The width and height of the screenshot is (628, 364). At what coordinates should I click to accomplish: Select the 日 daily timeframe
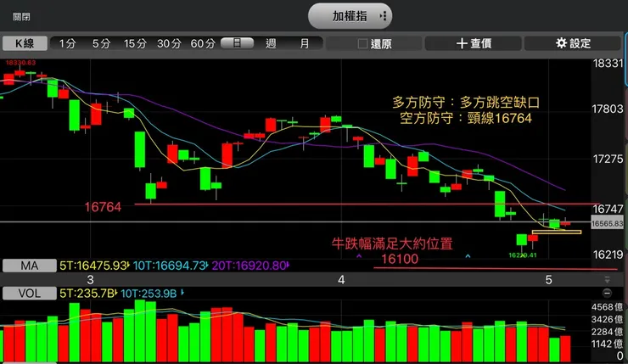pyautogui.click(x=237, y=42)
